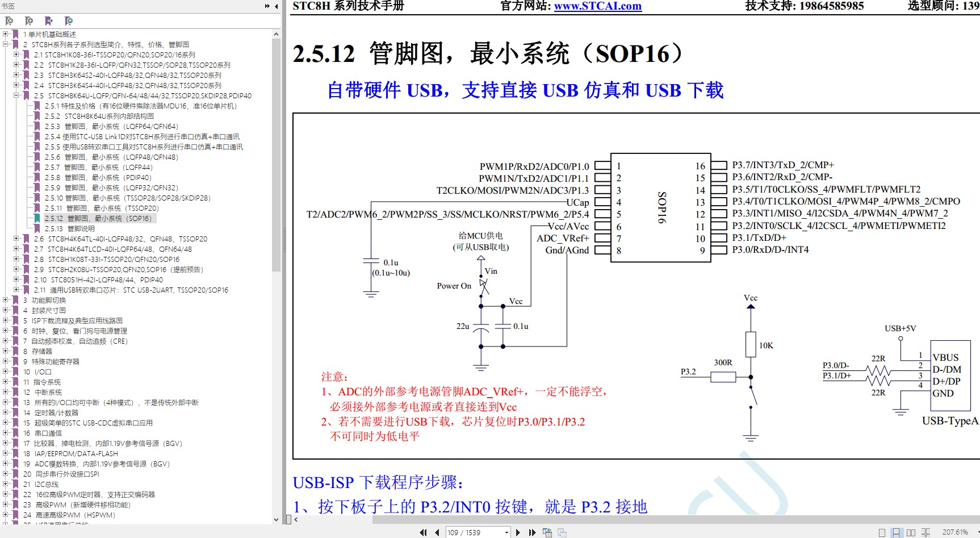Expand the 6 时钟、复位 bookmark
Viewport: 980px width, 538px height.
6,331
